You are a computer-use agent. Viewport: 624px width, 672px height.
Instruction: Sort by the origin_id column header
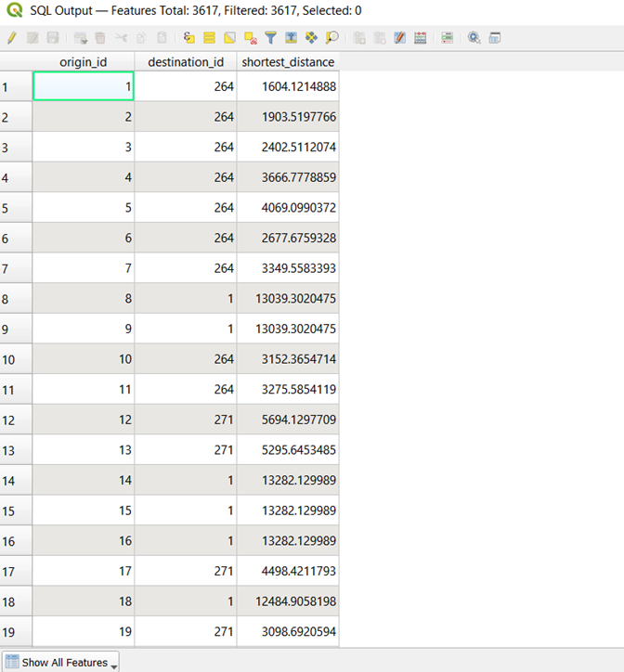coord(84,62)
